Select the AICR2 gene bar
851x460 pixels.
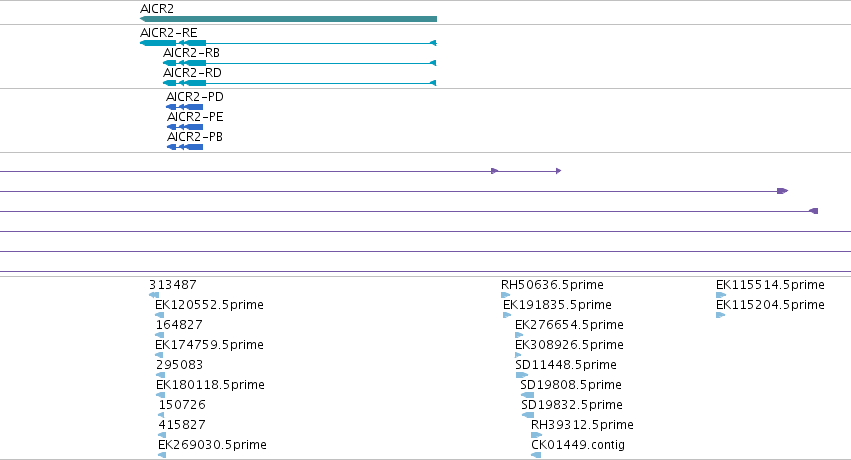point(288,19)
